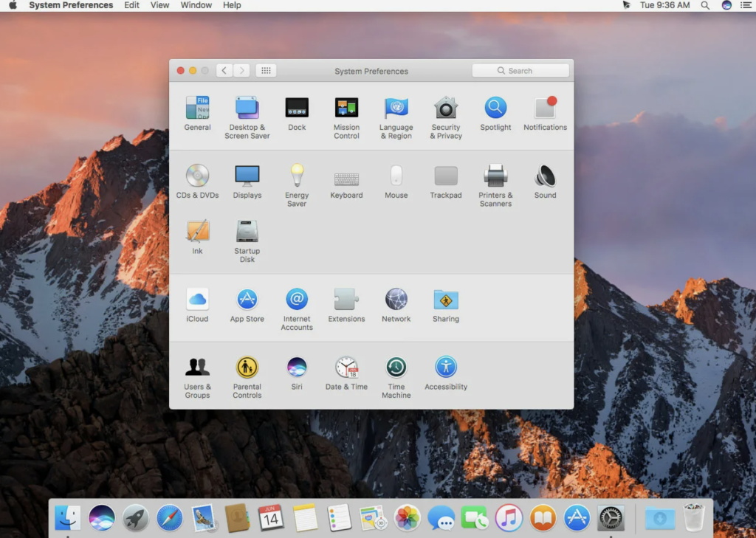Open Date & Time preferences
The image size is (756, 538).
click(346, 373)
